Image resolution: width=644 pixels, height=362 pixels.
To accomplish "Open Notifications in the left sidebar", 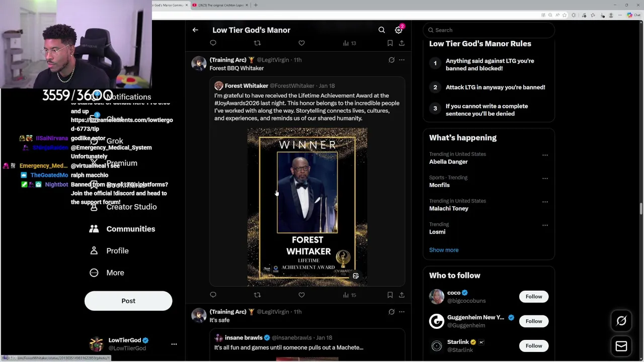I will pyautogui.click(x=128, y=97).
